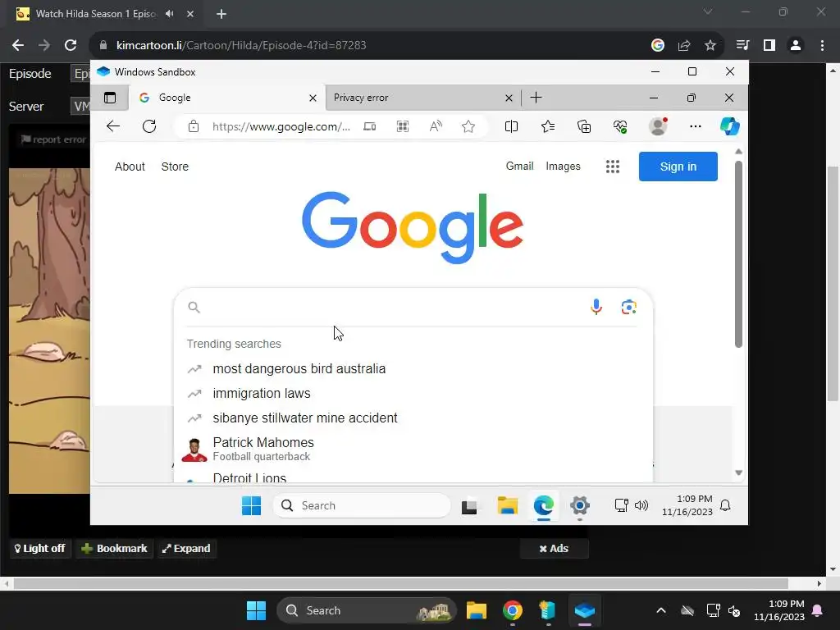Image resolution: width=840 pixels, height=630 pixels.
Task: Open Settings gear in the Sandbox taskbar
Action: (580, 505)
